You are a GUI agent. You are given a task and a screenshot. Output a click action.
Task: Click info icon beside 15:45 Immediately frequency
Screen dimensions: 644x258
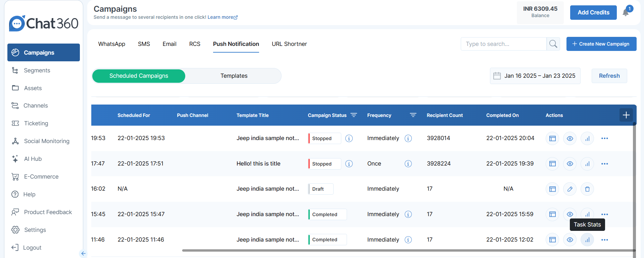pos(408,214)
